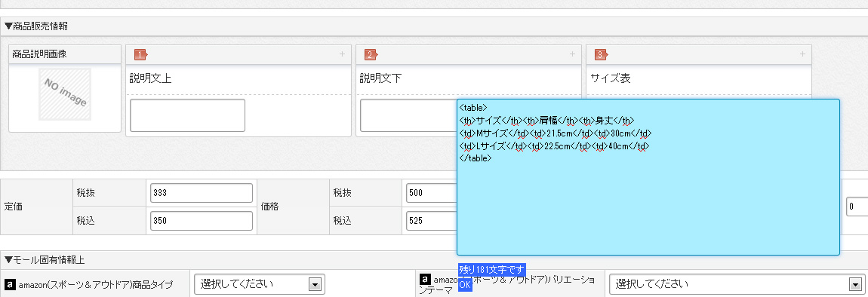Viewport: 868px width, 297px height.
Task: Click the plus icon on panel 3
Action: pos(802,54)
